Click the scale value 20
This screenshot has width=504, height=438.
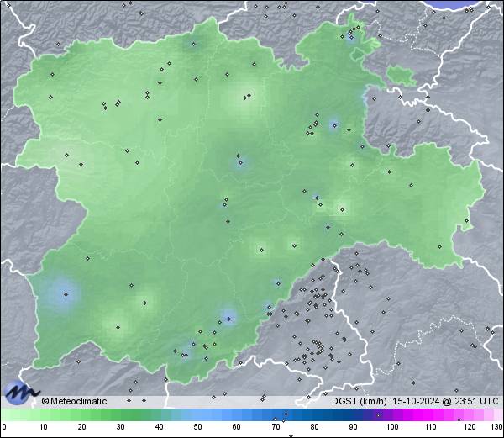click(x=82, y=427)
